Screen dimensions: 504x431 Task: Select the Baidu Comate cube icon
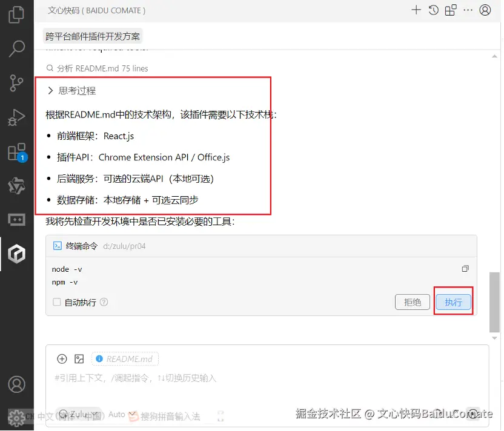[16, 254]
